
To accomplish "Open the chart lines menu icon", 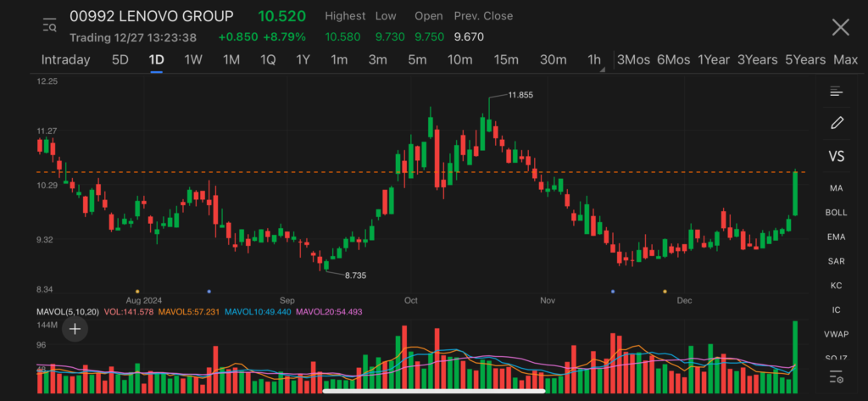I will point(837,92).
